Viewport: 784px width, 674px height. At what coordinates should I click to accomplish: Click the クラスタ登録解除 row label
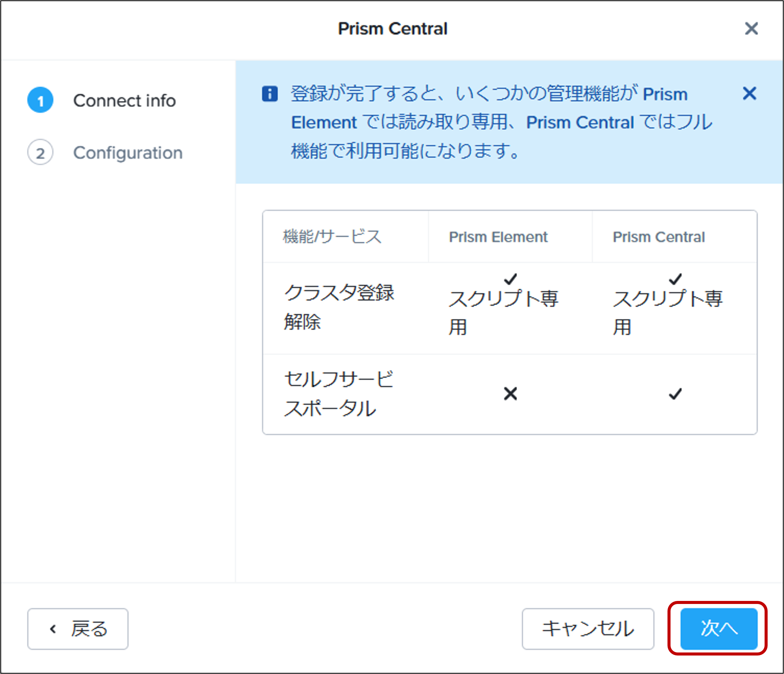coord(339,307)
